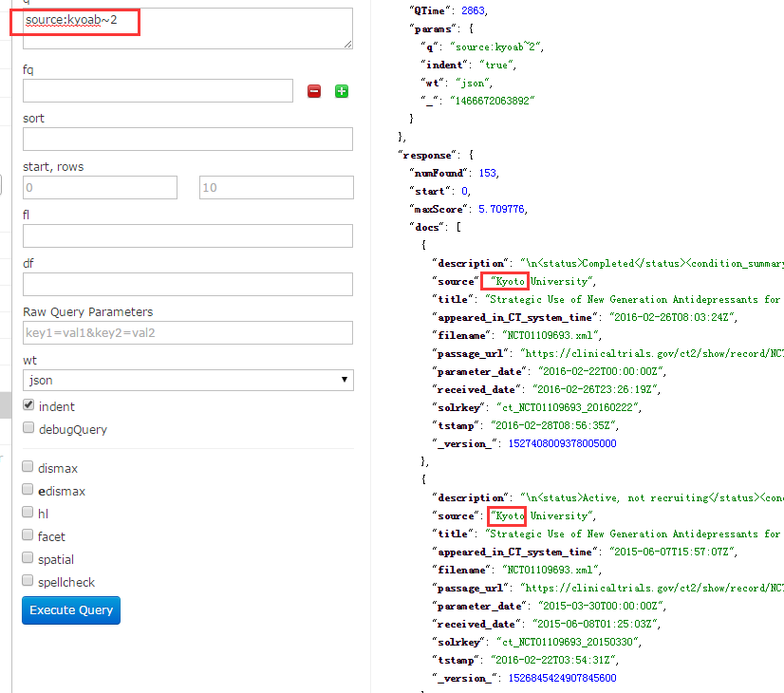The image size is (784, 693).
Task: Enable the debugQuery checkbox
Action: (x=28, y=427)
